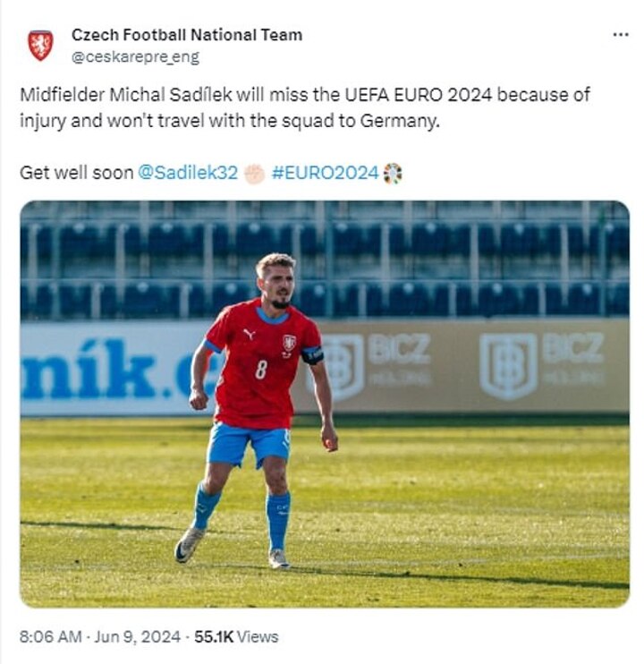Click the 8:06 AM tweet timestamp
This screenshot has height=664, width=644.
pos(52,637)
